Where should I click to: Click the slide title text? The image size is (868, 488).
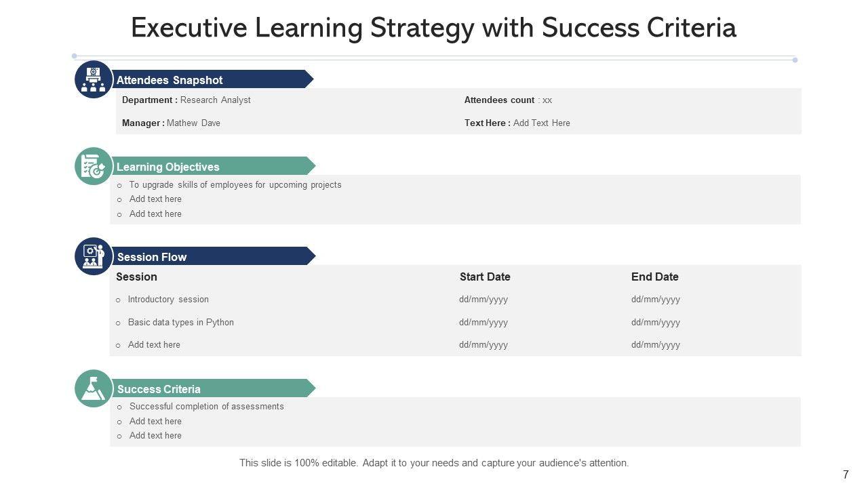(x=433, y=28)
